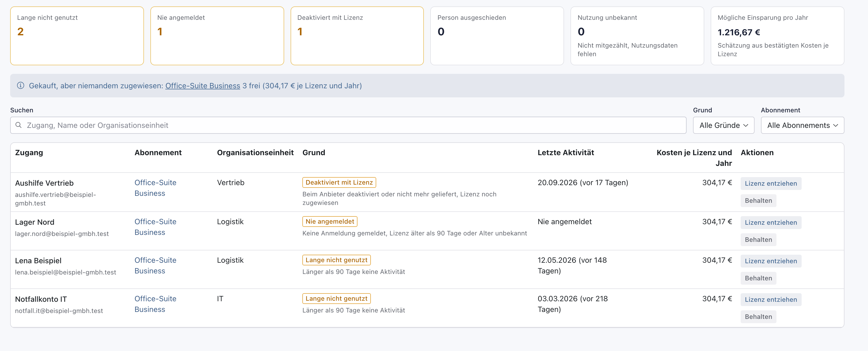This screenshot has width=868, height=351.
Task: Open the Alle Gründe dropdown
Action: [x=724, y=125]
